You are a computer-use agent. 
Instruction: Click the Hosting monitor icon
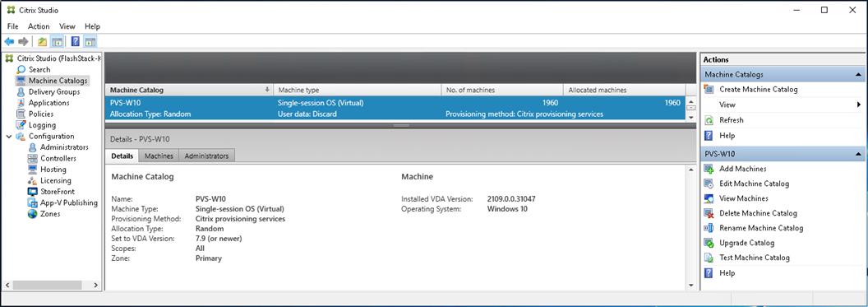pos(32,169)
